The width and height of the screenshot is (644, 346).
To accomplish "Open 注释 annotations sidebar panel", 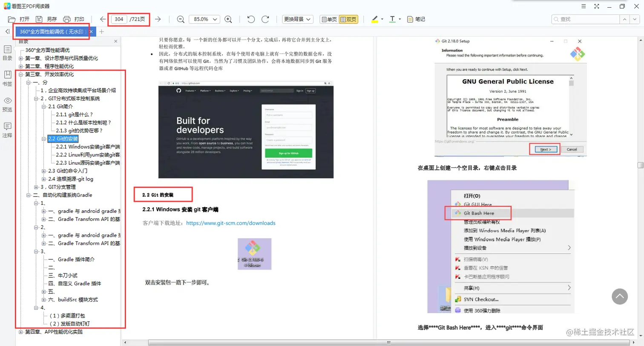I will point(7,130).
